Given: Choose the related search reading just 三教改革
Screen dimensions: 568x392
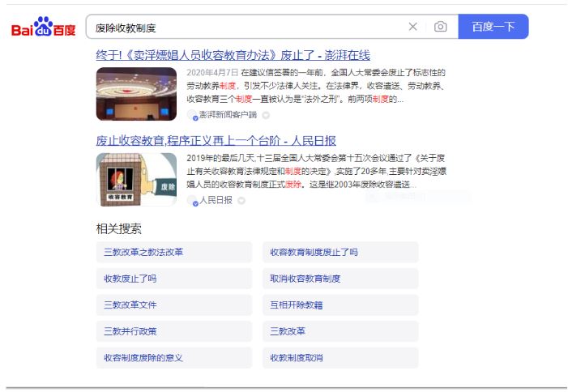Looking at the screenshot, I should pos(340,331).
